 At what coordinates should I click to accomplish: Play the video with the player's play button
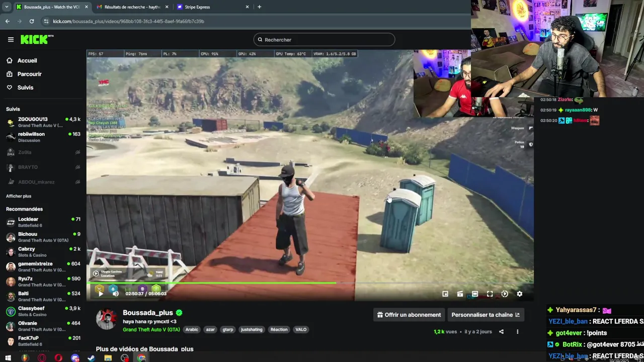[x=101, y=294]
